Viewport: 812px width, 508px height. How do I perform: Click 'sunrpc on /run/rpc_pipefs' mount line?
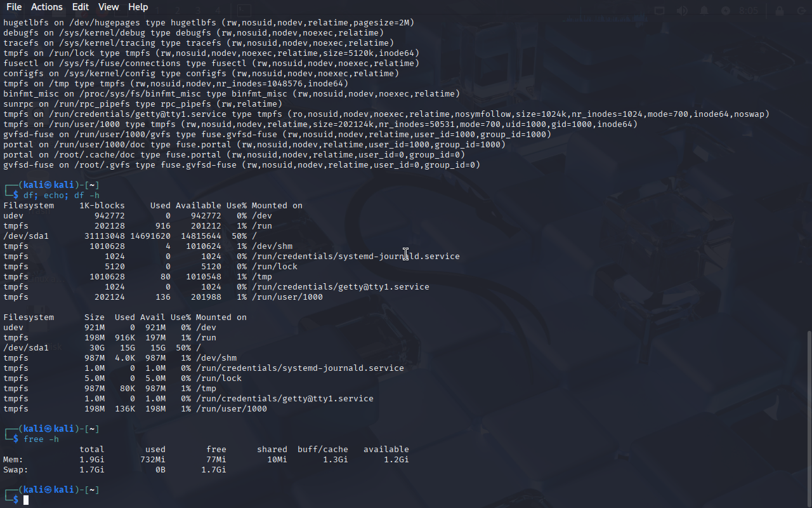pos(143,104)
